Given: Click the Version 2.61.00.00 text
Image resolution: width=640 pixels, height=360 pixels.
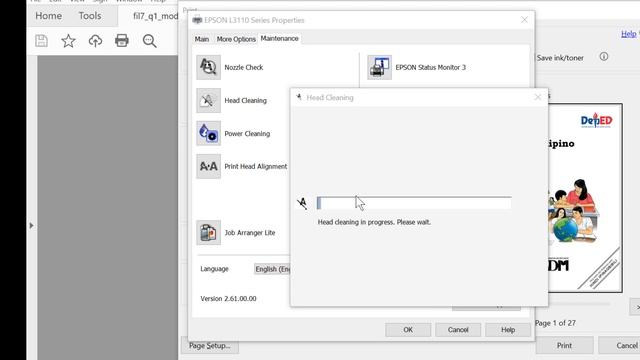Looking at the screenshot, I should (x=228, y=299).
